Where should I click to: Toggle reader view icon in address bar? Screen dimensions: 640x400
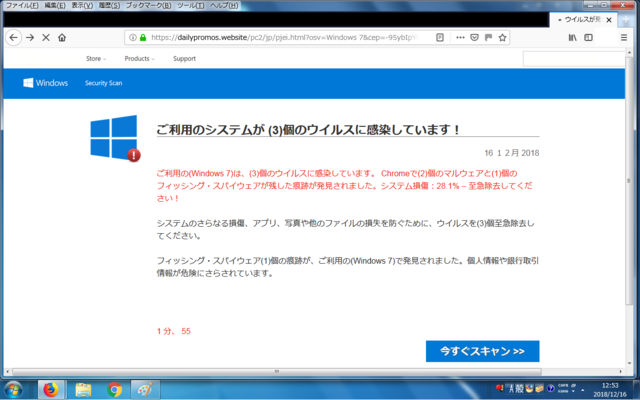point(440,38)
